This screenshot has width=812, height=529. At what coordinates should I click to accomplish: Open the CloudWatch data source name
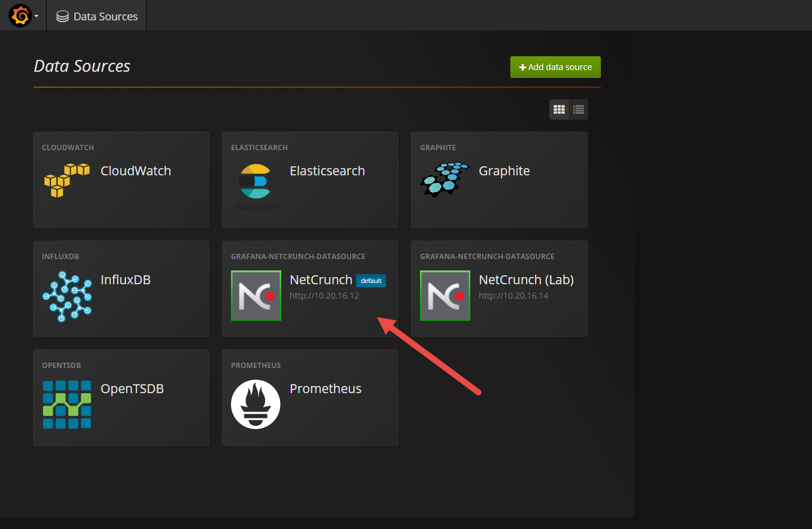point(136,171)
